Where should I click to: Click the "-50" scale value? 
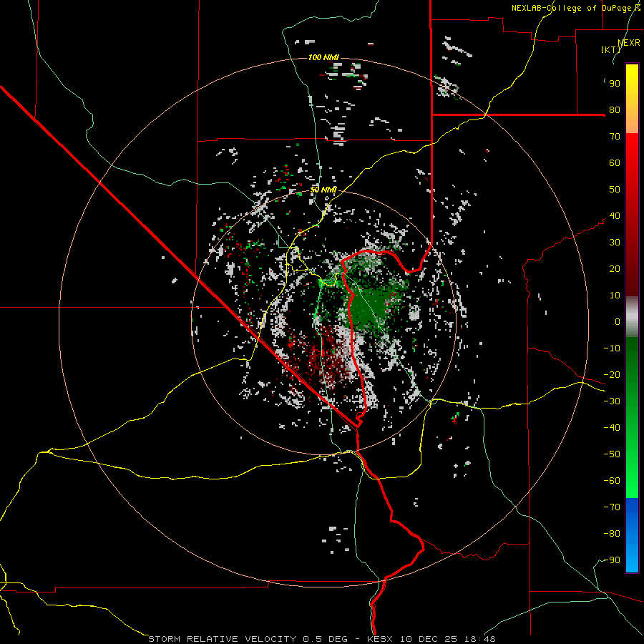click(612, 454)
